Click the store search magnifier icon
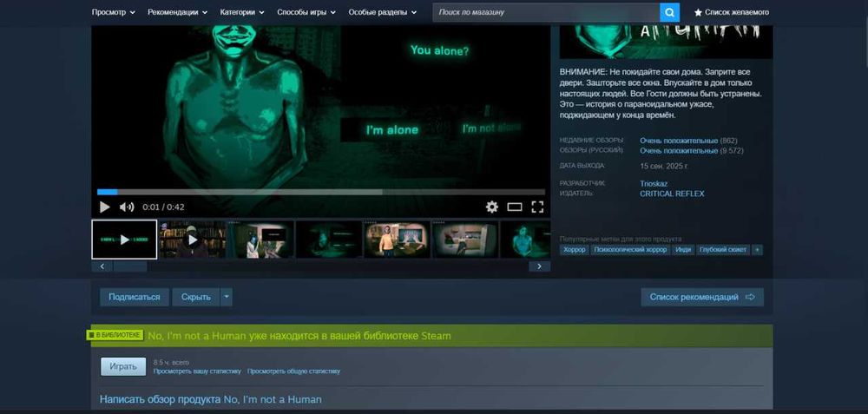Screen dimensions: 868x414 669,12
